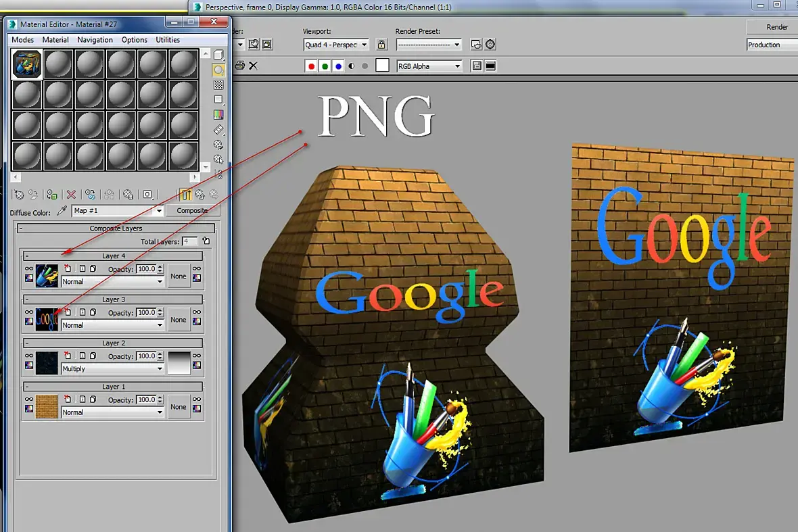
Task: Click the red X Reset Map icon
Action: [x=71, y=194]
